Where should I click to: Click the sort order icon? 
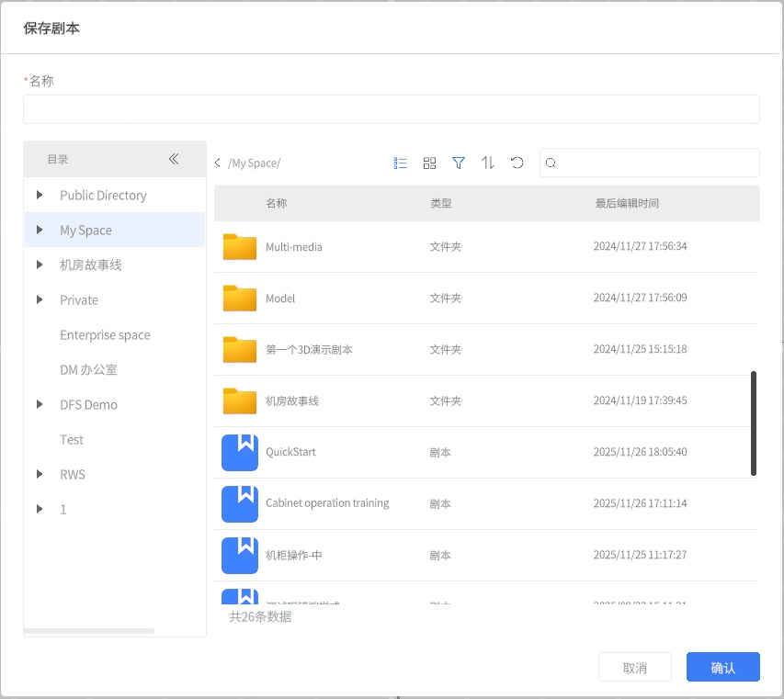488,163
